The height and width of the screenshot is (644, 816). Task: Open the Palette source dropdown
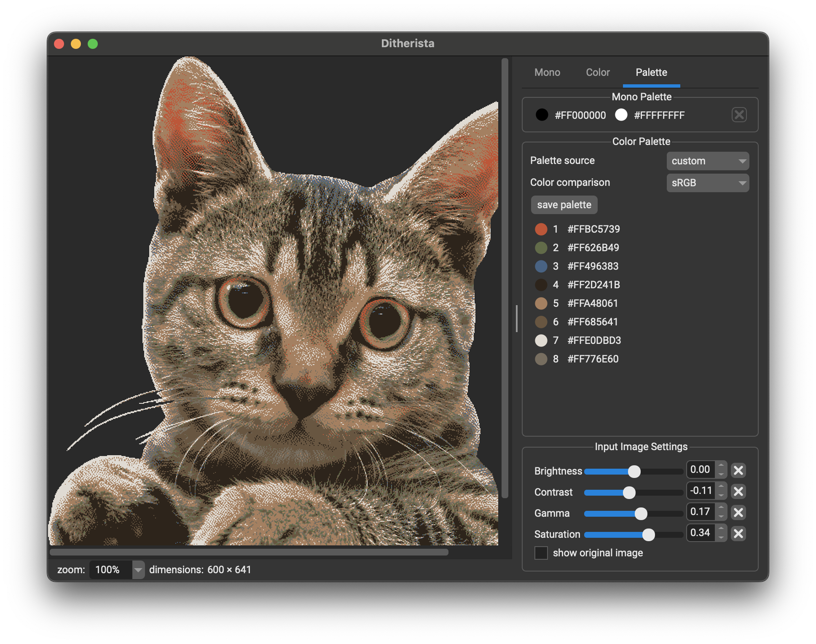pos(708,161)
